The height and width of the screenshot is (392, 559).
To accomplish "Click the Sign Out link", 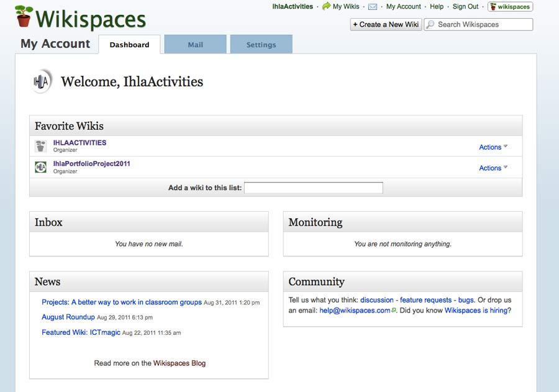I will pyautogui.click(x=465, y=7).
